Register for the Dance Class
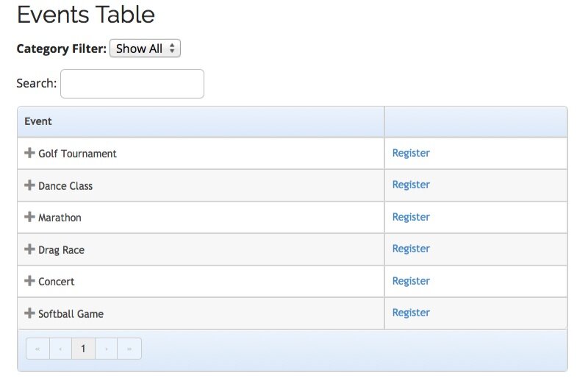 (x=411, y=185)
